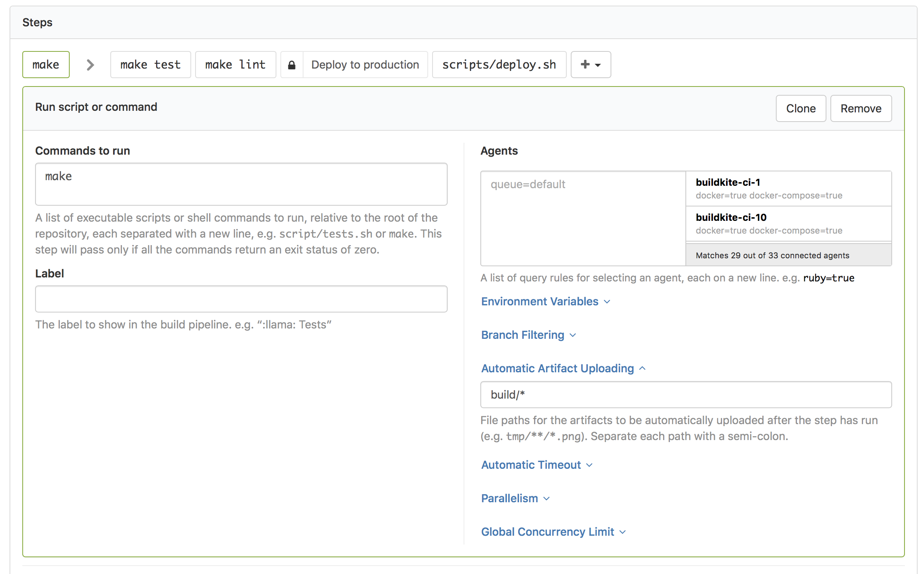Image resolution: width=924 pixels, height=574 pixels.
Task: Switch to the scripts/deploy.sh step
Action: pos(499,65)
